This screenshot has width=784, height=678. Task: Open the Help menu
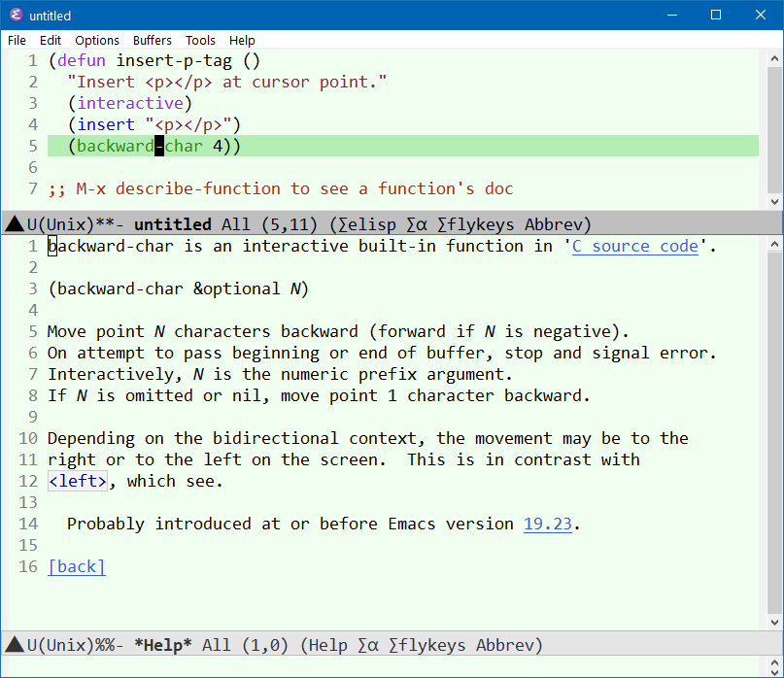[x=242, y=40]
